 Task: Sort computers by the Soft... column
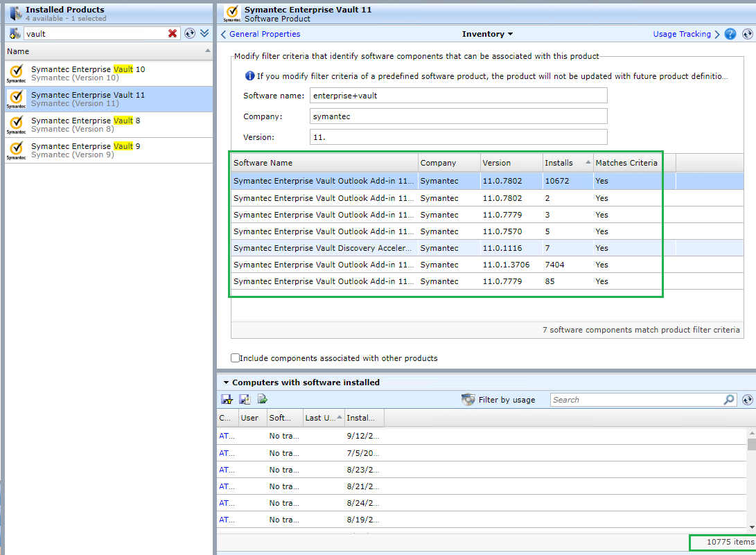click(285, 418)
